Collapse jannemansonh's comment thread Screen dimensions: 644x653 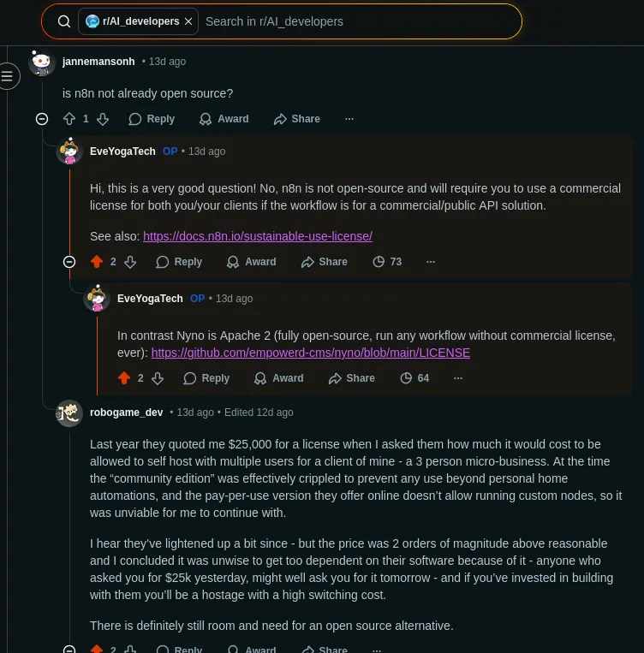42,119
